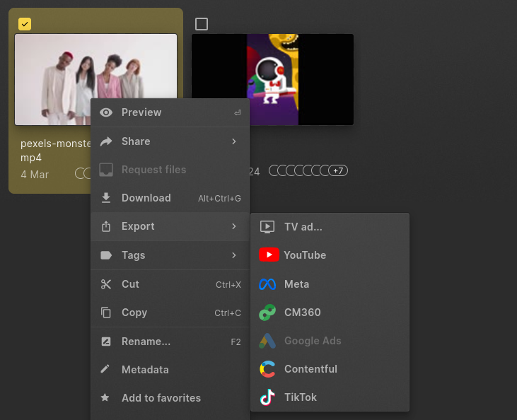The height and width of the screenshot is (420, 517).
Task: Click the +7 badge on astronaut video
Action: [x=338, y=171]
